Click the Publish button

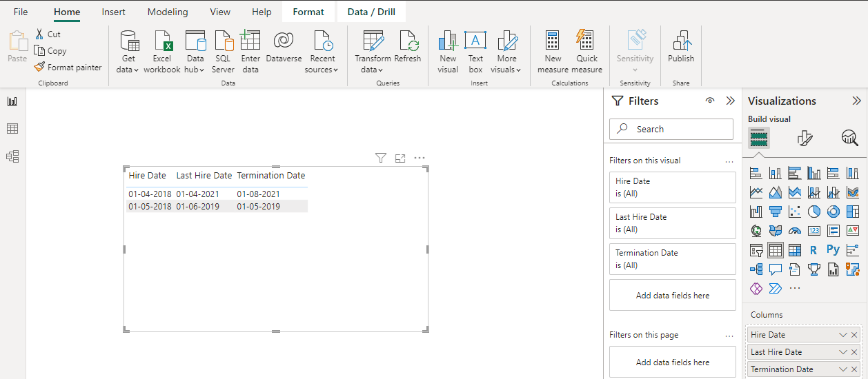(x=681, y=47)
